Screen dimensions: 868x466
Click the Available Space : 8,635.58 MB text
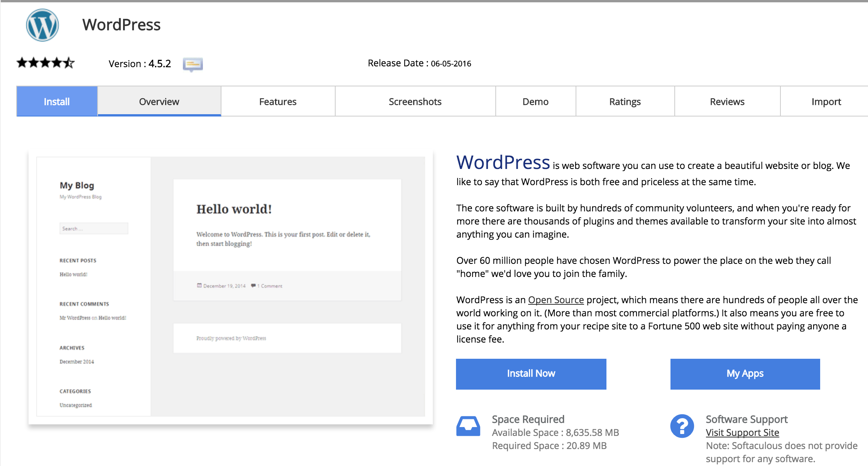coord(555,432)
